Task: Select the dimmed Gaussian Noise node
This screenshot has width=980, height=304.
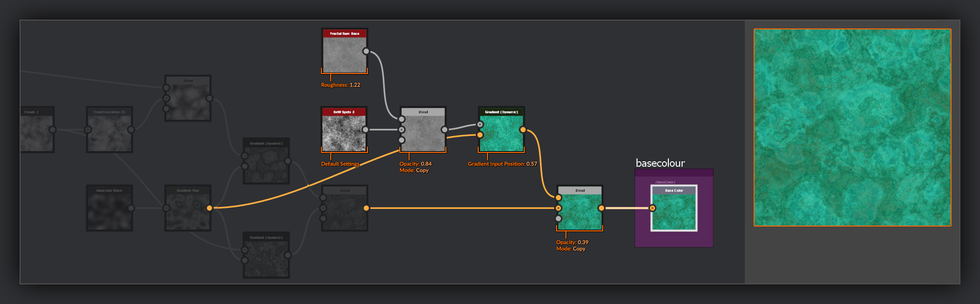Action: coord(109,208)
